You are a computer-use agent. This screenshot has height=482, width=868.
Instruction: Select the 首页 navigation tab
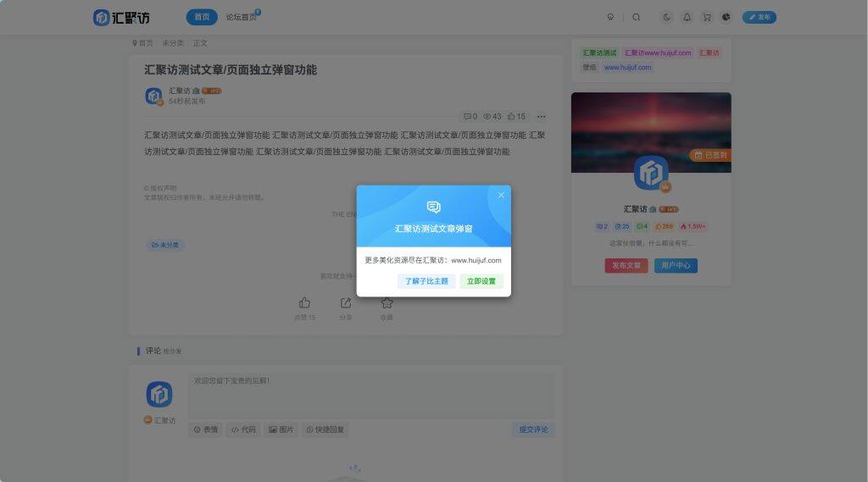click(202, 17)
